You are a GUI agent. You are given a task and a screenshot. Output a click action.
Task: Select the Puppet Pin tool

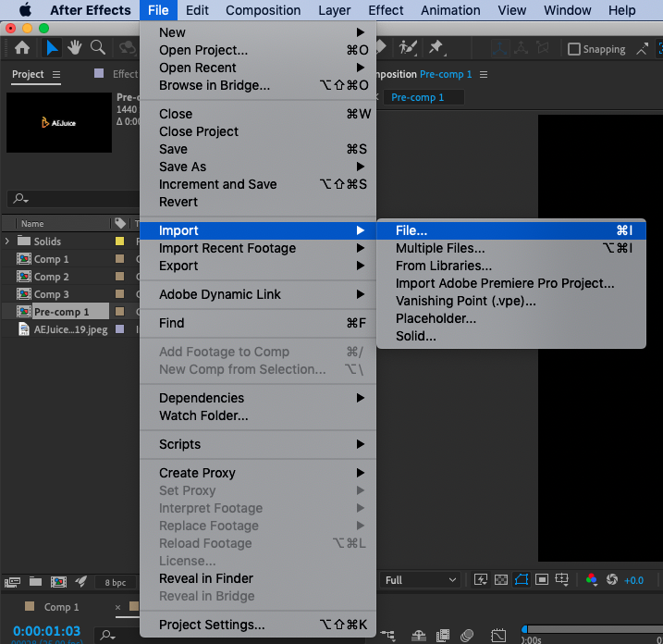[x=436, y=48]
